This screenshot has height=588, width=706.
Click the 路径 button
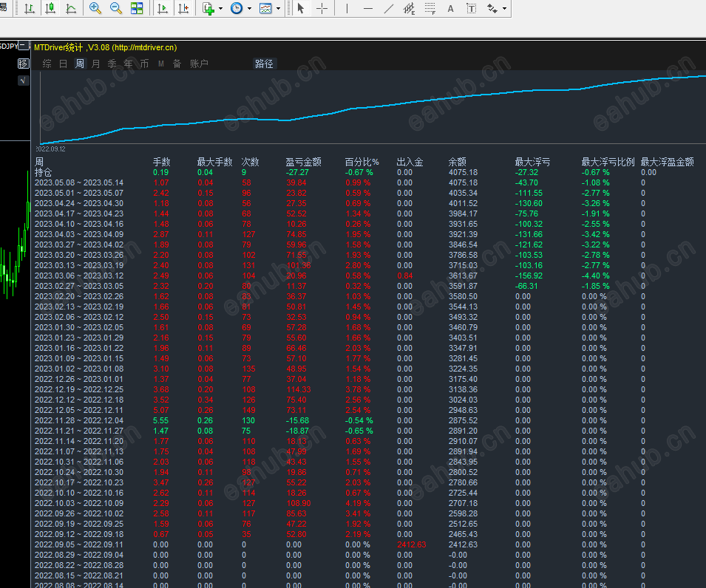pyautogui.click(x=264, y=64)
